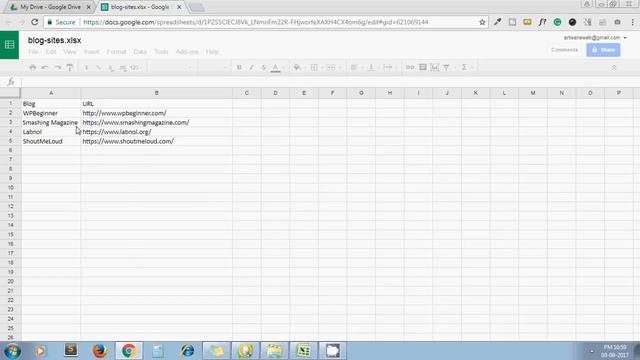Click the Chrome address bar URL
Screen dimensions: 640x360
tap(256, 22)
